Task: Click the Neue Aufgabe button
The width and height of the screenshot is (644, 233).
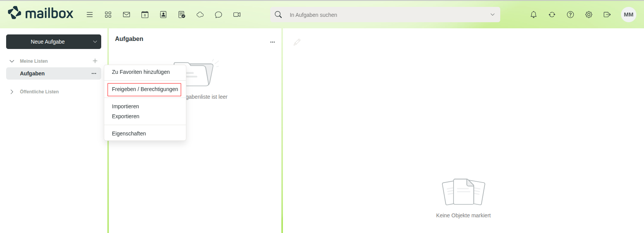Action: (48, 42)
